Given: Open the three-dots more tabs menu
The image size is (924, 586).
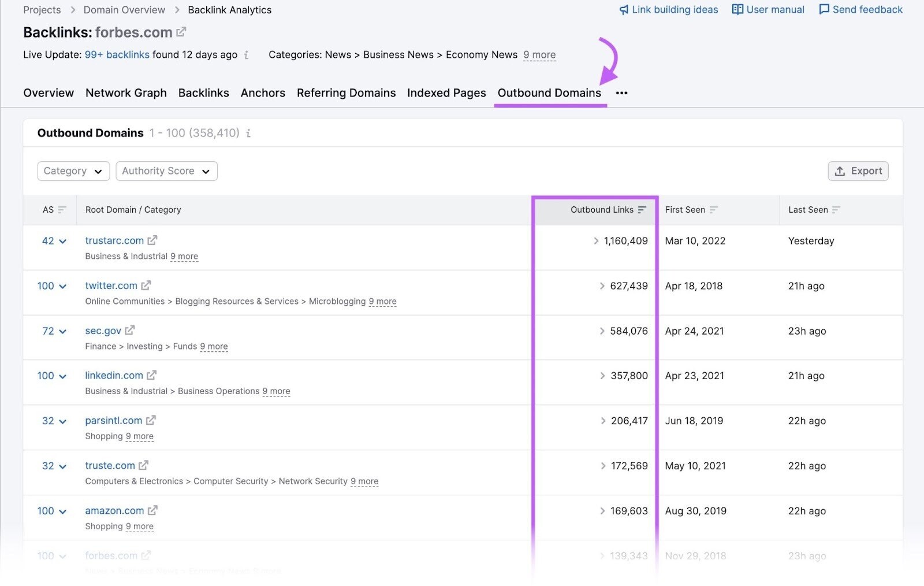Looking at the screenshot, I should coord(621,93).
